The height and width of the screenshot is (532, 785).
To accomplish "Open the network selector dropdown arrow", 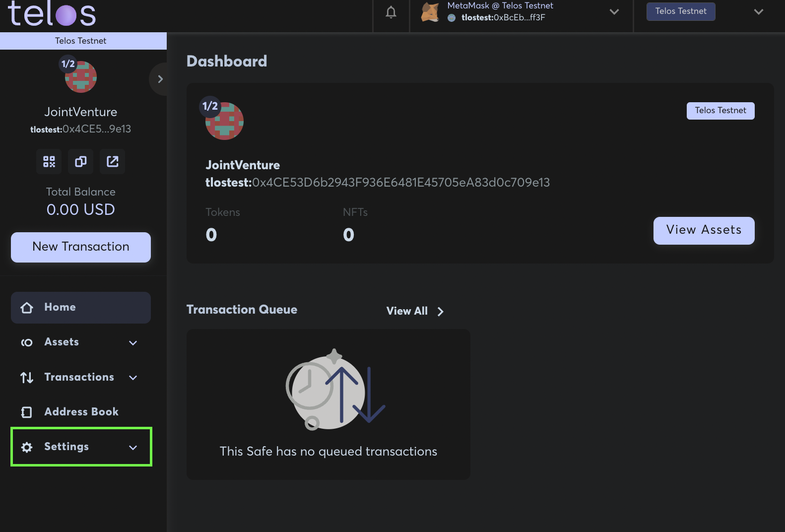I will (x=758, y=12).
